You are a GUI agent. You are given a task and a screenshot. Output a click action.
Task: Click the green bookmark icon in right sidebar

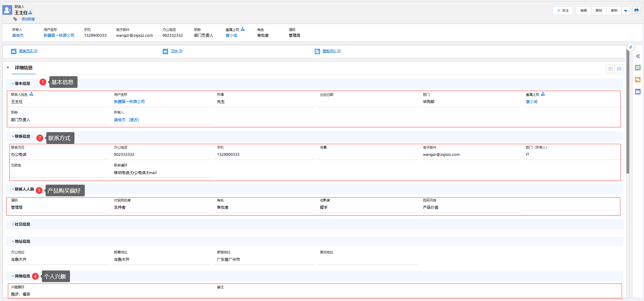pos(638,68)
